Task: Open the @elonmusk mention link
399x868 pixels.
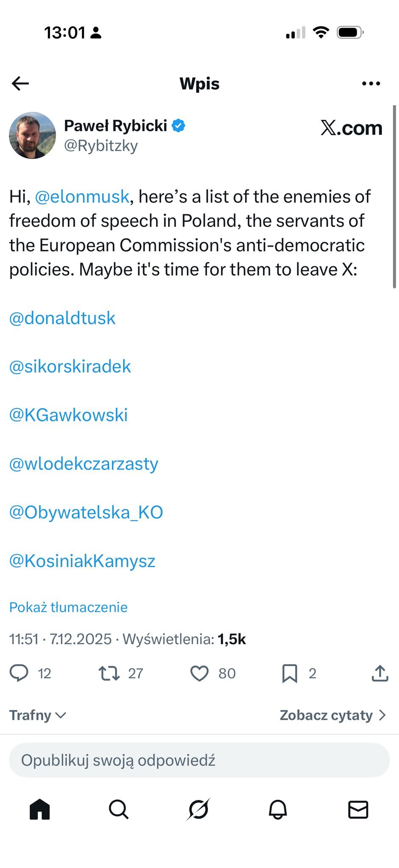Action: coord(82,197)
